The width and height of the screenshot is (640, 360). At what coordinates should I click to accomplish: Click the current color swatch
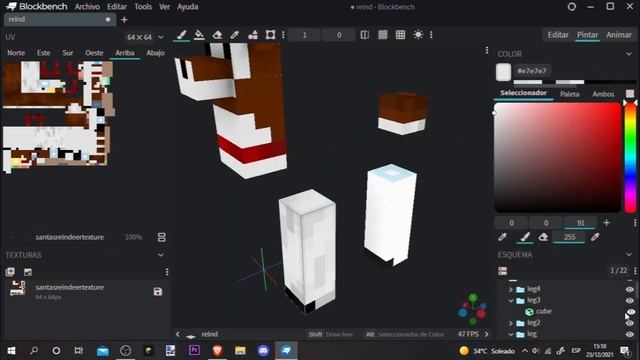point(503,72)
